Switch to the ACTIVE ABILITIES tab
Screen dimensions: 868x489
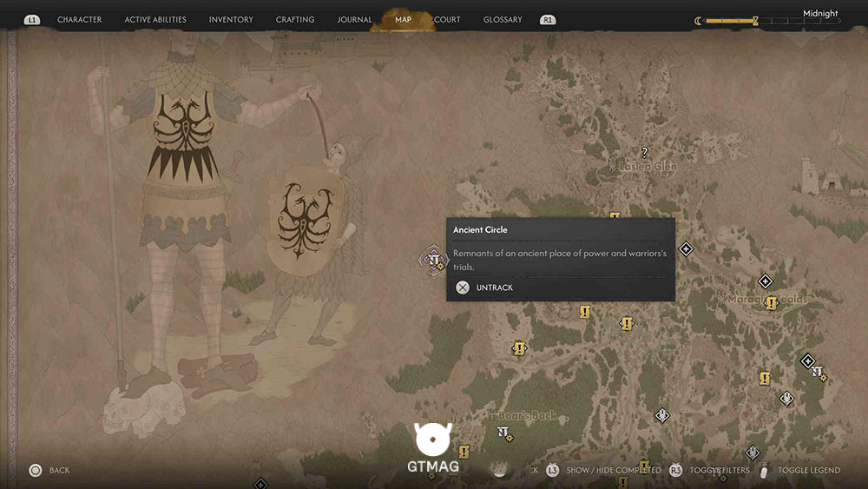click(x=155, y=19)
